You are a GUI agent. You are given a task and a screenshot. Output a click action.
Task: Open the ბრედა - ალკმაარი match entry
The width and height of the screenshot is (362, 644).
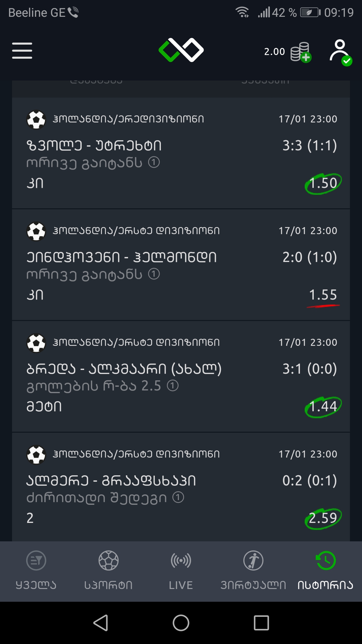click(124, 369)
